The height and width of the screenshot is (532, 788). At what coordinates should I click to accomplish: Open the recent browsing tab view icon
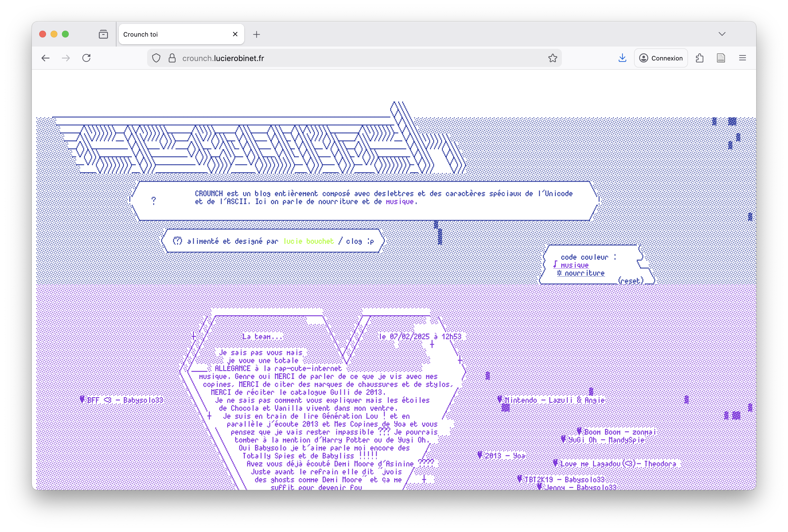coord(103,34)
